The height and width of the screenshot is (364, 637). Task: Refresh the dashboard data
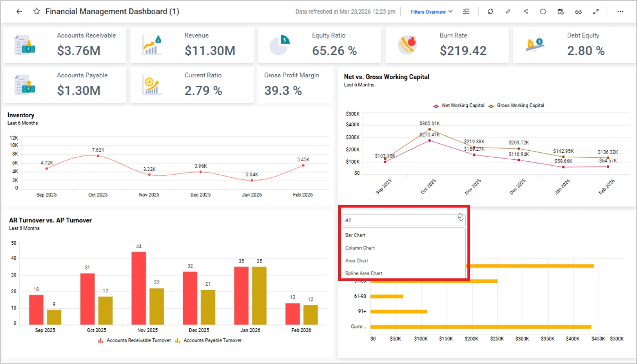tap(490, 12)
